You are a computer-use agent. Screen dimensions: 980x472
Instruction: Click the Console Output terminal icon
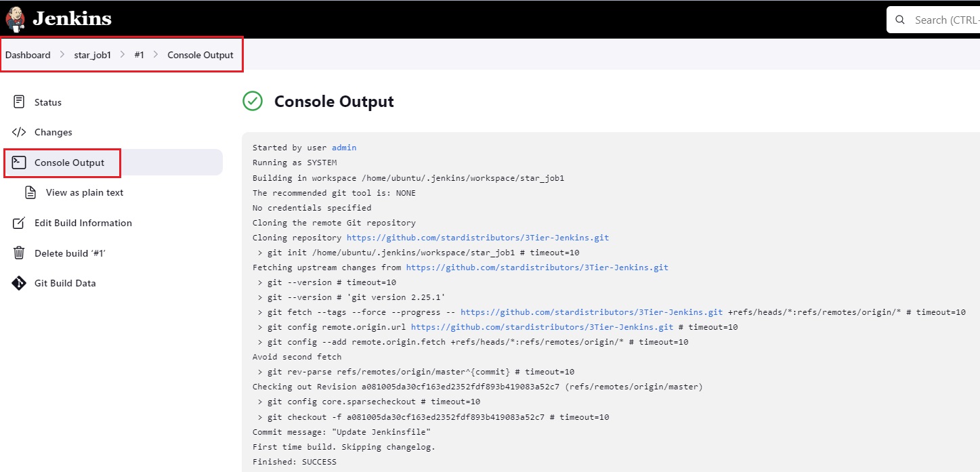coord(19,163)
